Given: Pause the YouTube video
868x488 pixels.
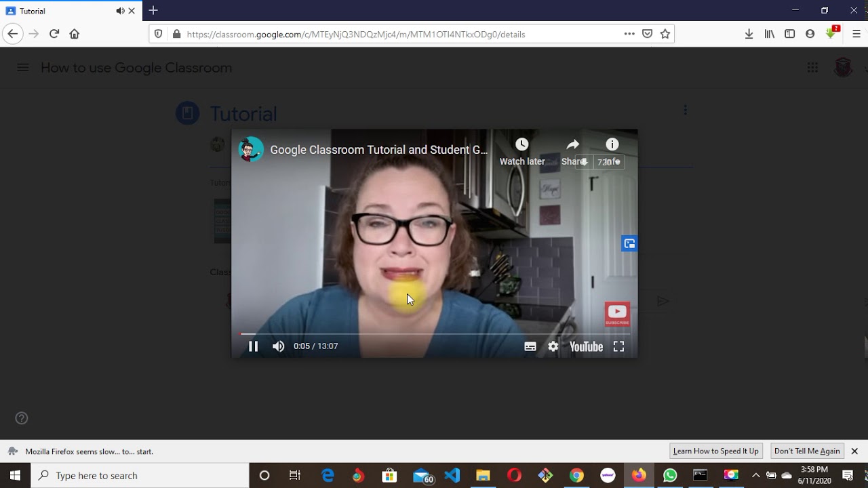Looking at the screenshot, I should click(253, 346).
